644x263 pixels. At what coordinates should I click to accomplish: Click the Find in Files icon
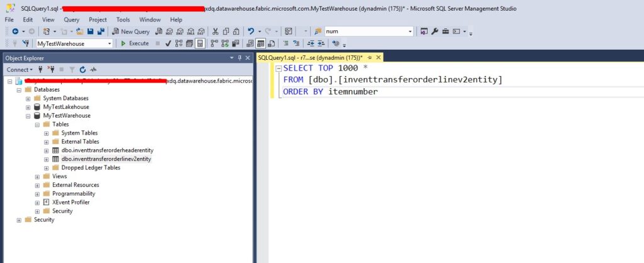(318, 31)
